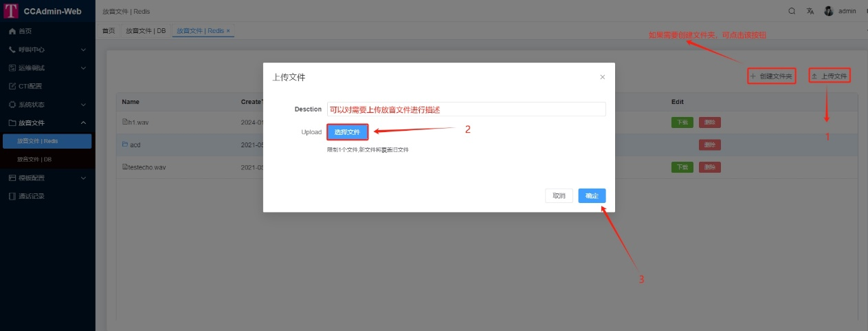Image resolution: width=868 pixels, height=331 pixels.
Task: Expand the 模板配置 menu chevron
Action: click(83, 178)
